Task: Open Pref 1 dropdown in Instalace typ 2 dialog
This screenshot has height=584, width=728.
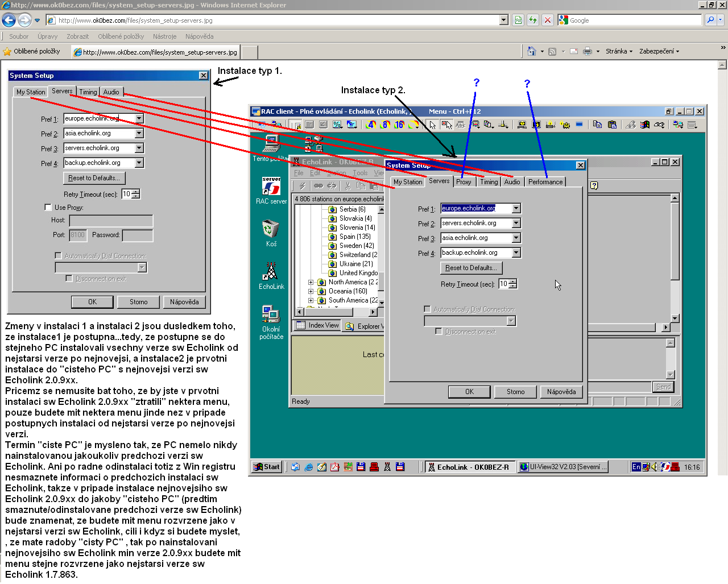Action: tap(516, 208)
